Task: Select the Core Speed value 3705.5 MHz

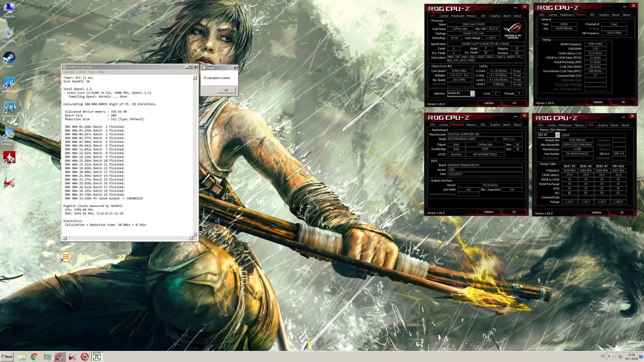Action: (459, 71)
